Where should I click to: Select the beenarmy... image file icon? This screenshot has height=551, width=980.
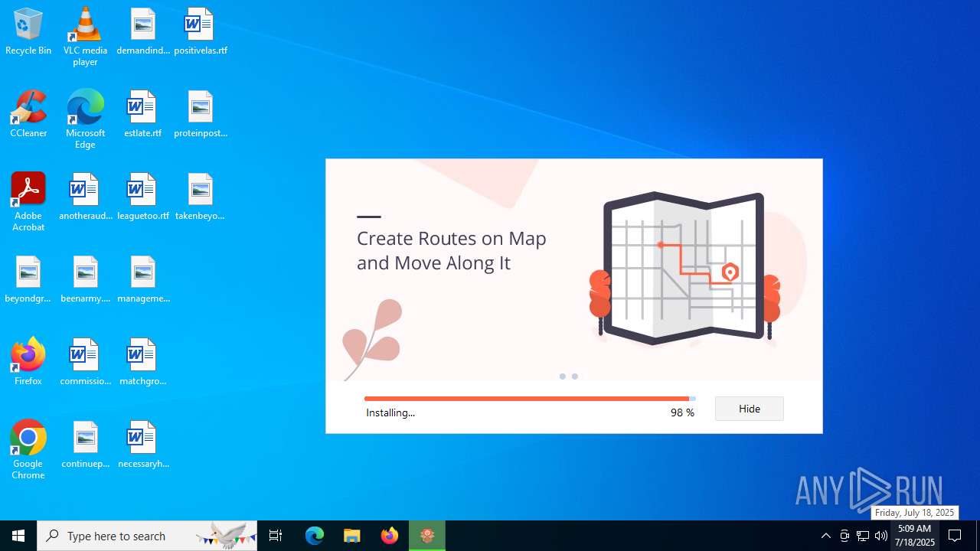tap(85, 280)
